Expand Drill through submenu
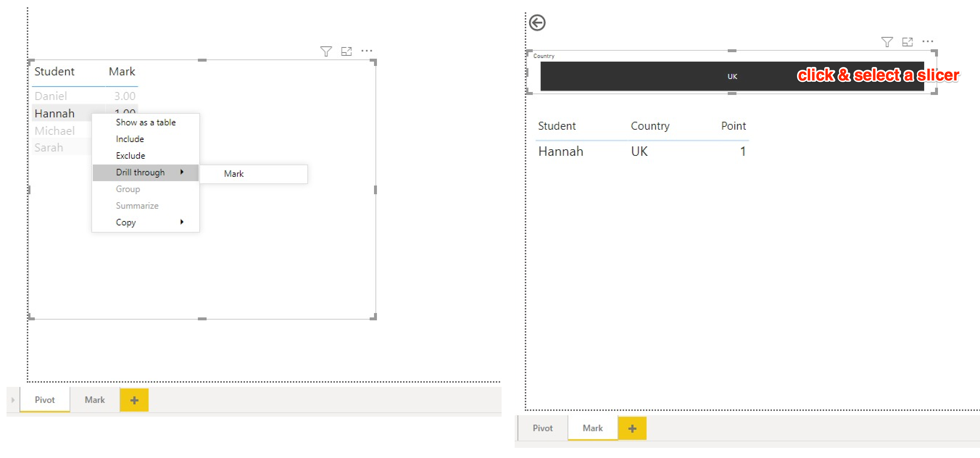This screenshot has width=980, height=458. pyautogui.click(x=146, y=173)
